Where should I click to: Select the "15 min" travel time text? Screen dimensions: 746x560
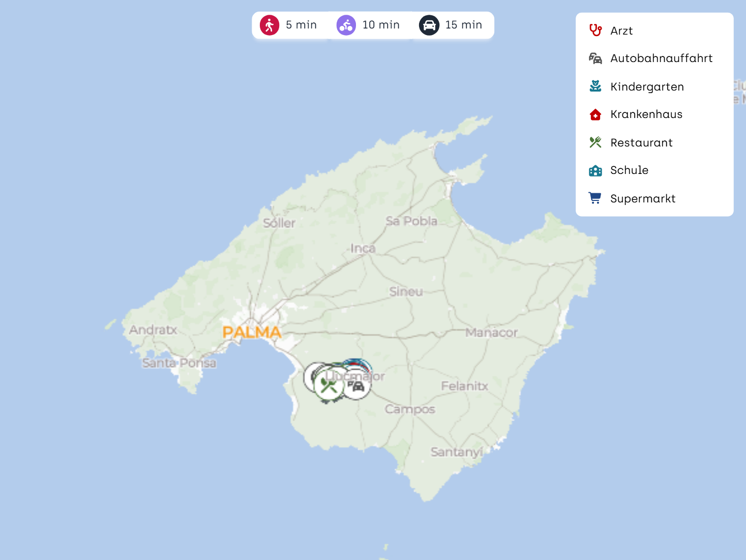point(463,25)
